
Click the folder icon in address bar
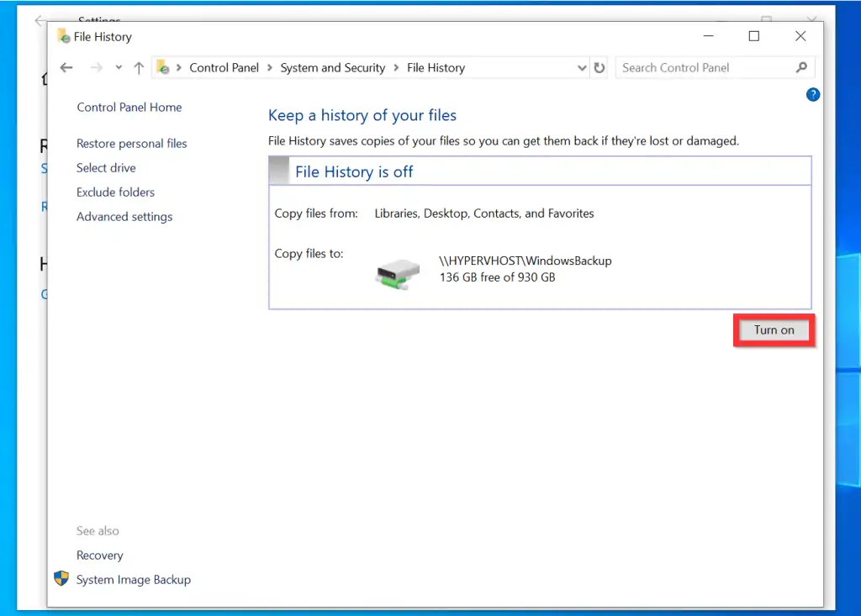(165, 68)
